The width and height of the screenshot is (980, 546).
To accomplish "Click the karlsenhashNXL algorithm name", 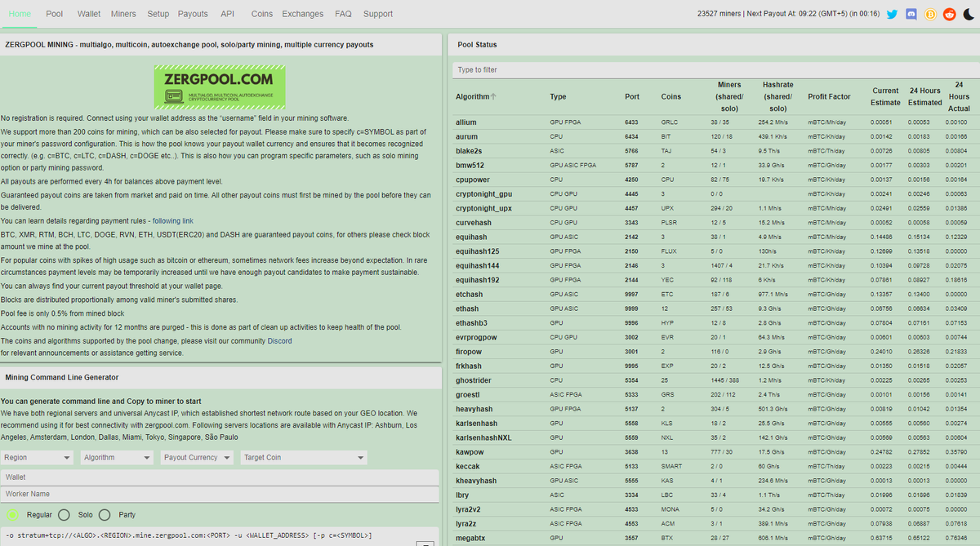I will point(483,437).
